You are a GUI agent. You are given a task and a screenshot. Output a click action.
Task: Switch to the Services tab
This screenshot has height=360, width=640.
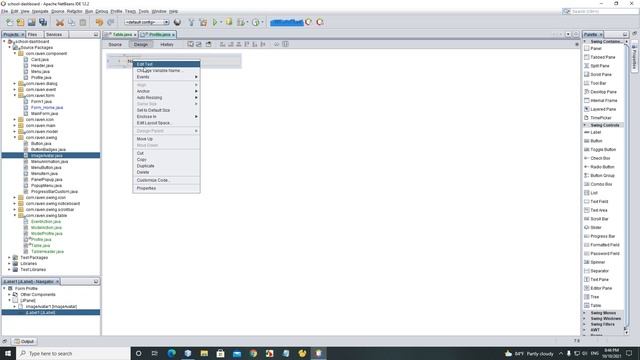[54, 35]
